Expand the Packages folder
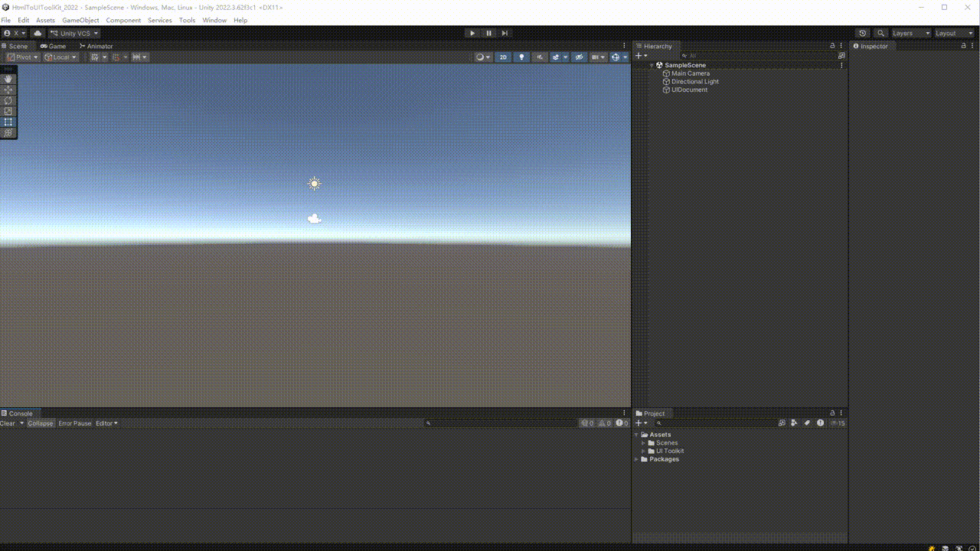This screenshot has width=980, height=551. point(636,459)
